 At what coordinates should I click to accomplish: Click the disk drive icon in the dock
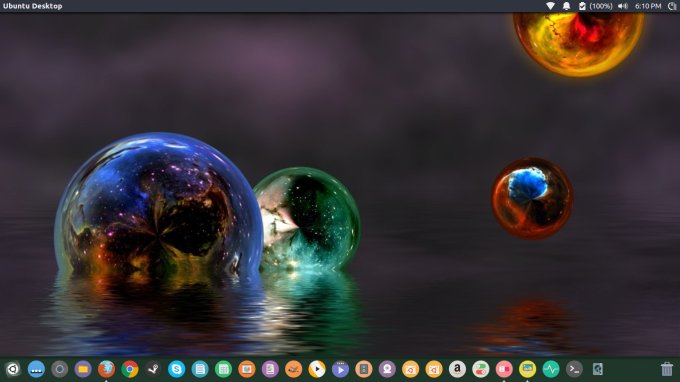click(x=598, y=369)
